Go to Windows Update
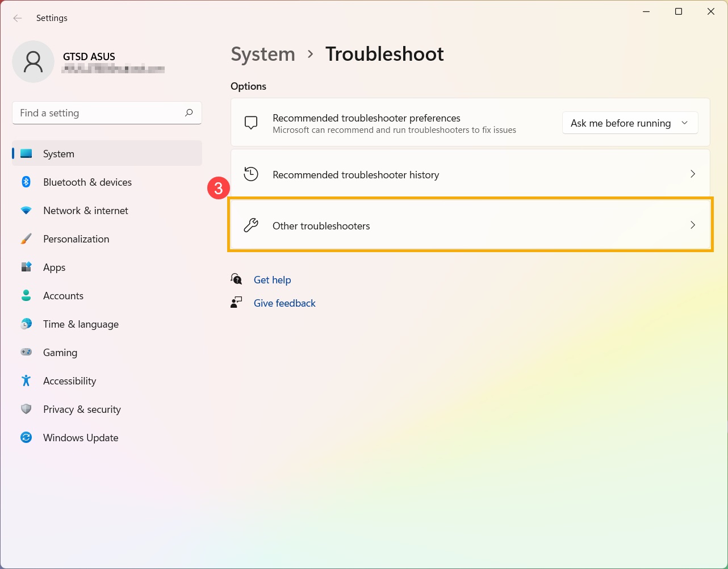Image resolution: width=728 pixels, height=569 pixels. 107,437
